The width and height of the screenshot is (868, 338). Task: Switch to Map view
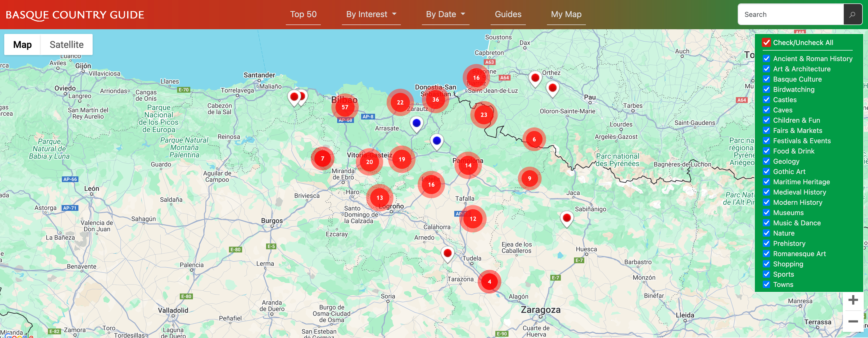coord(22,44)
